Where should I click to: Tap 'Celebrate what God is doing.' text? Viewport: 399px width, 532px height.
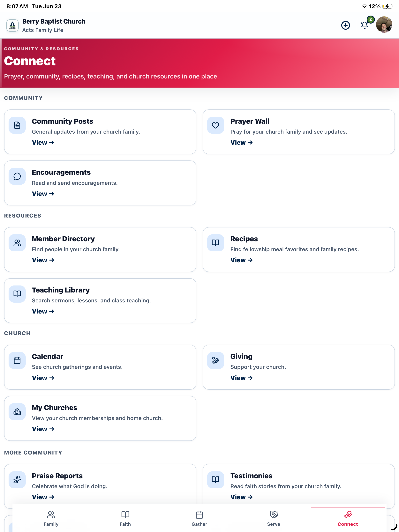[70, 486]
